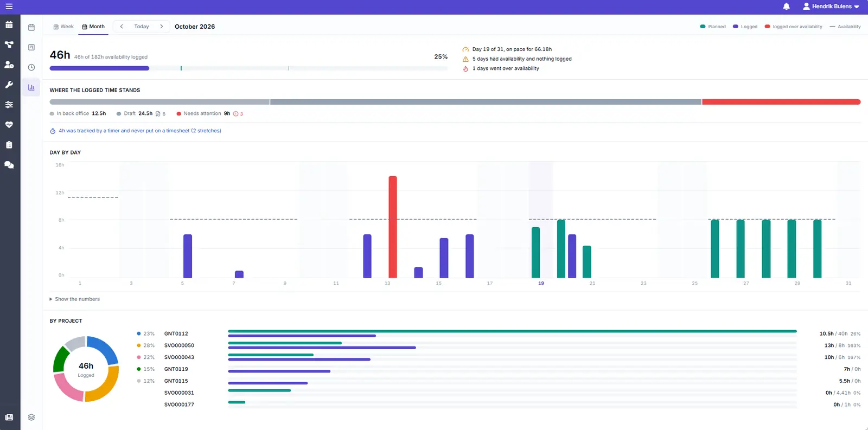This screenshot has width=868, height=430.
Task: Open the layers stack icon at the secondary sidebar bottom
Action: [x=31, y=418]
